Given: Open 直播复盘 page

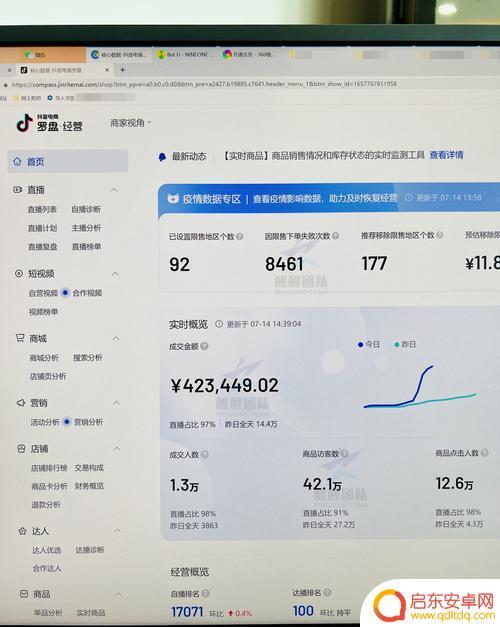Looking at the screenshot, I should [43, 247].
